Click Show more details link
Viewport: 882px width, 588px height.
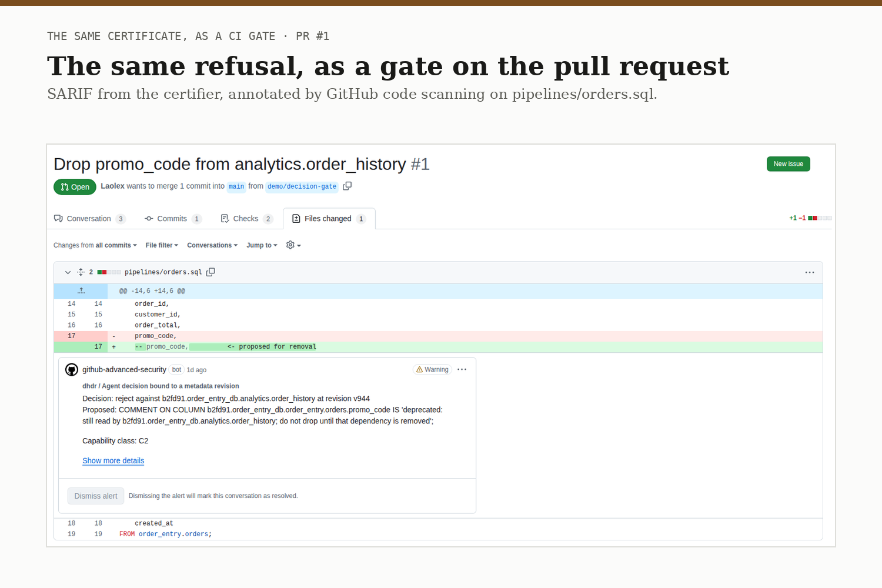(113, 460)
